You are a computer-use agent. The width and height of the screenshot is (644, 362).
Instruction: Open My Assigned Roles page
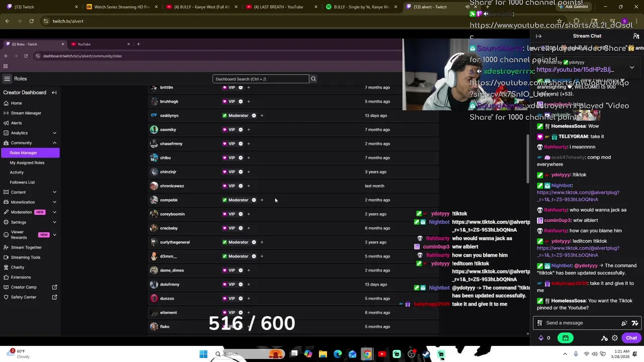pos(27,163)
